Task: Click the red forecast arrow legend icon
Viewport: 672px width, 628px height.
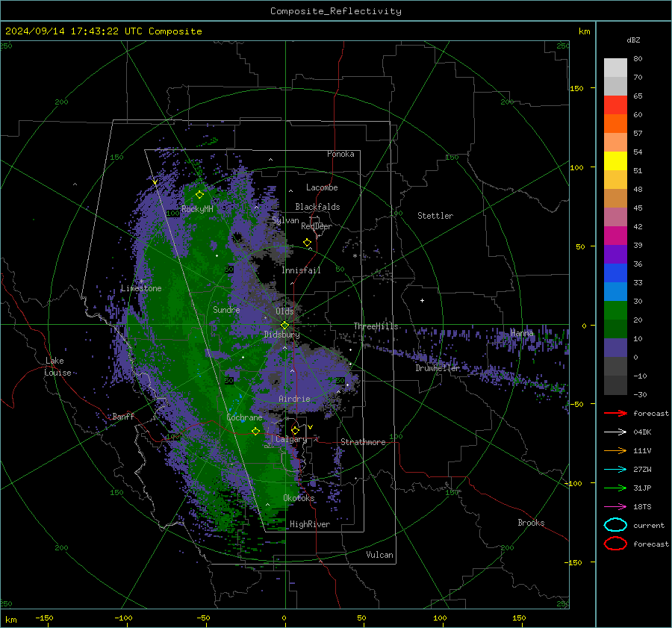Action: click(615, 413)
